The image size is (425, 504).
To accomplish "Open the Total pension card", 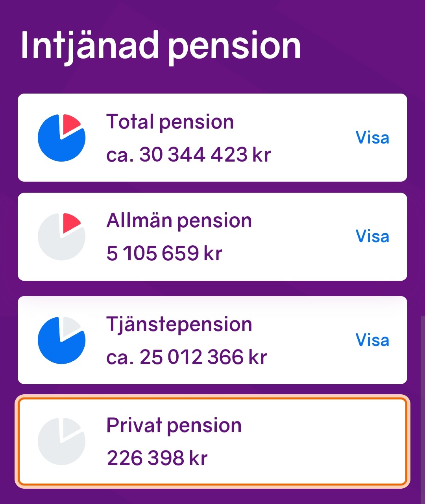I will pos(213,136).
